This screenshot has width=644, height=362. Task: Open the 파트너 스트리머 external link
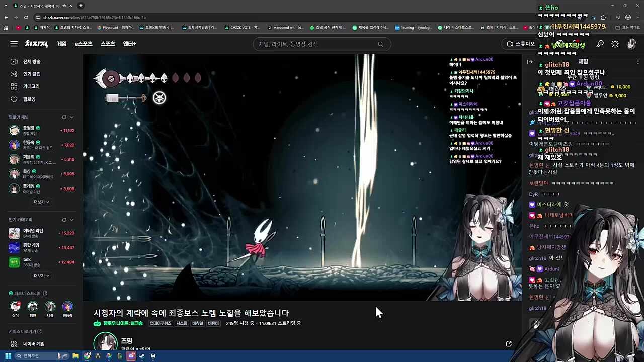point(28,293)
